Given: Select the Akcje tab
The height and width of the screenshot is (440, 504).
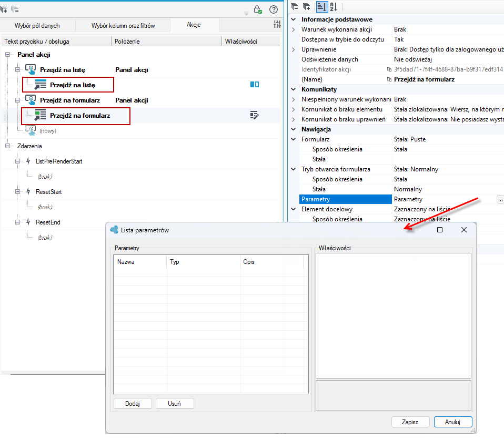Looking at the screenshot, I should click(194, 25).
